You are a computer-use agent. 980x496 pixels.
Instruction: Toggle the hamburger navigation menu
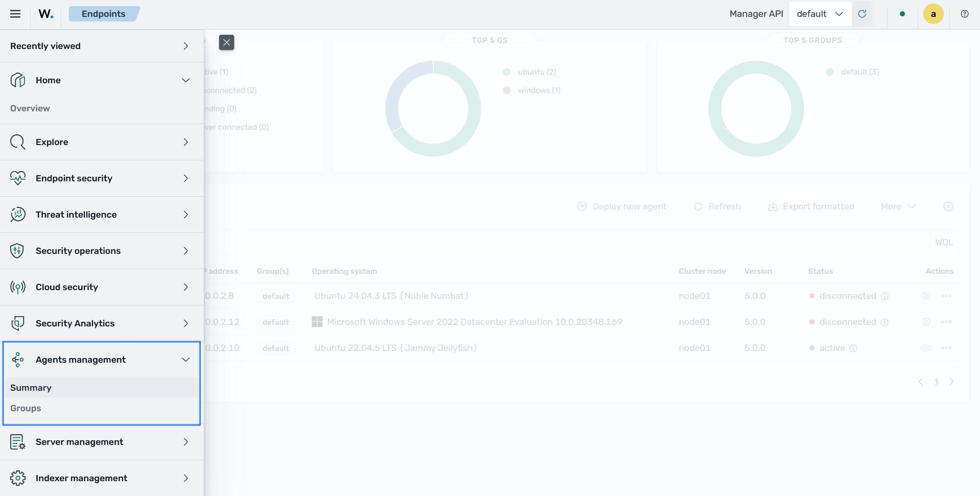15,14
